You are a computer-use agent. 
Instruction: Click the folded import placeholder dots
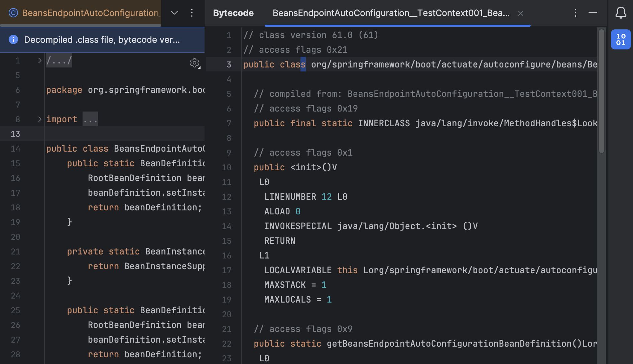(90, 119)
